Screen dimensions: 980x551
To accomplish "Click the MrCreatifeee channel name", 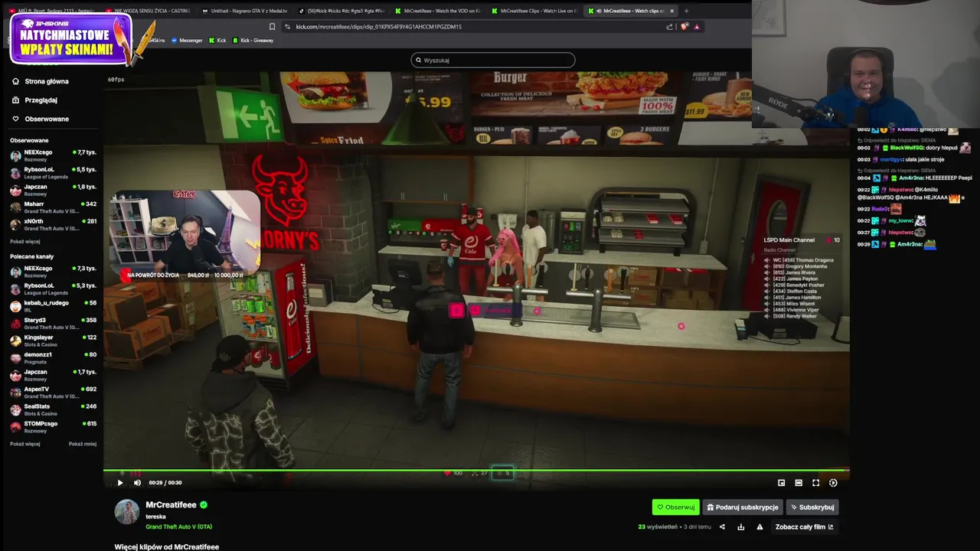I will tap(171, 505).
